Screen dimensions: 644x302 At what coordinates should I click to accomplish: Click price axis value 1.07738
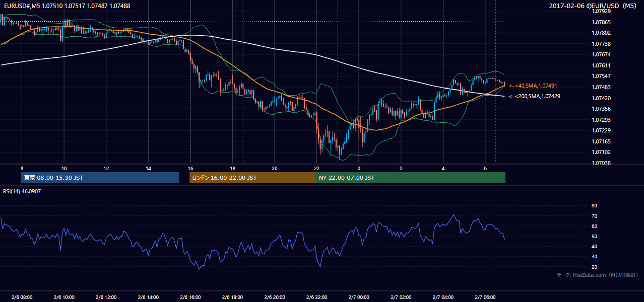coord(602,44)
